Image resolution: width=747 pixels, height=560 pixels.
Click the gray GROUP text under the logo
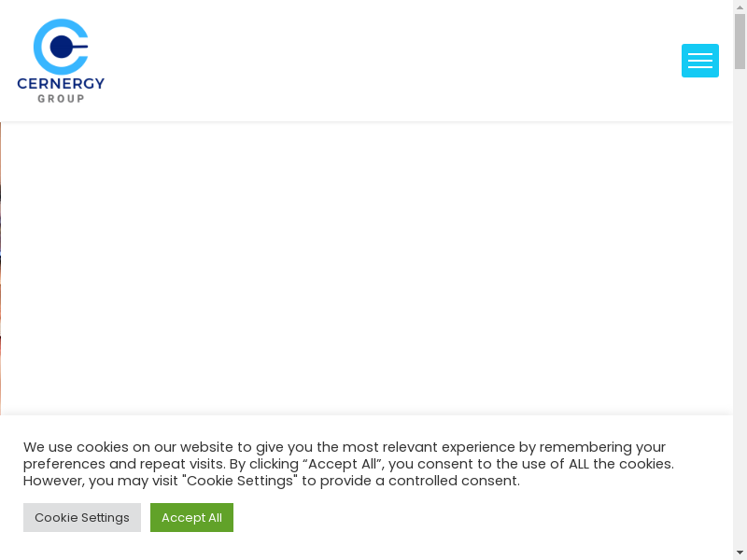point(61,98)
